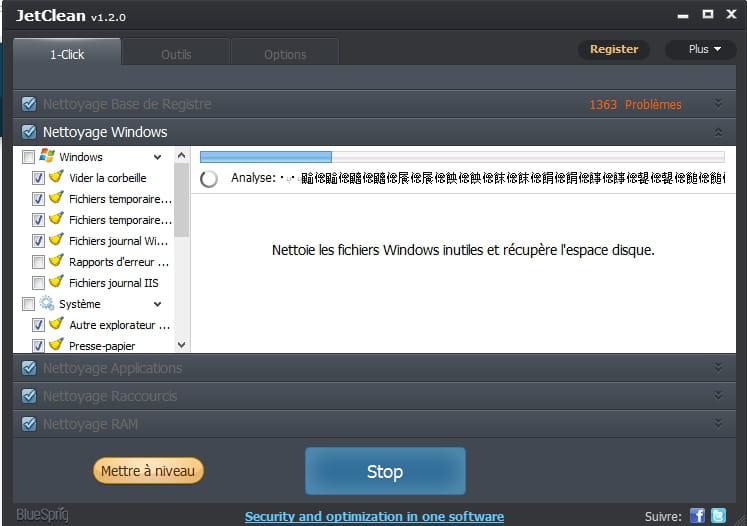The image size is (747, 526).
Task: Click the 1363 Problèmes result text
Action: pyautogui.click(x=635, y=104)
